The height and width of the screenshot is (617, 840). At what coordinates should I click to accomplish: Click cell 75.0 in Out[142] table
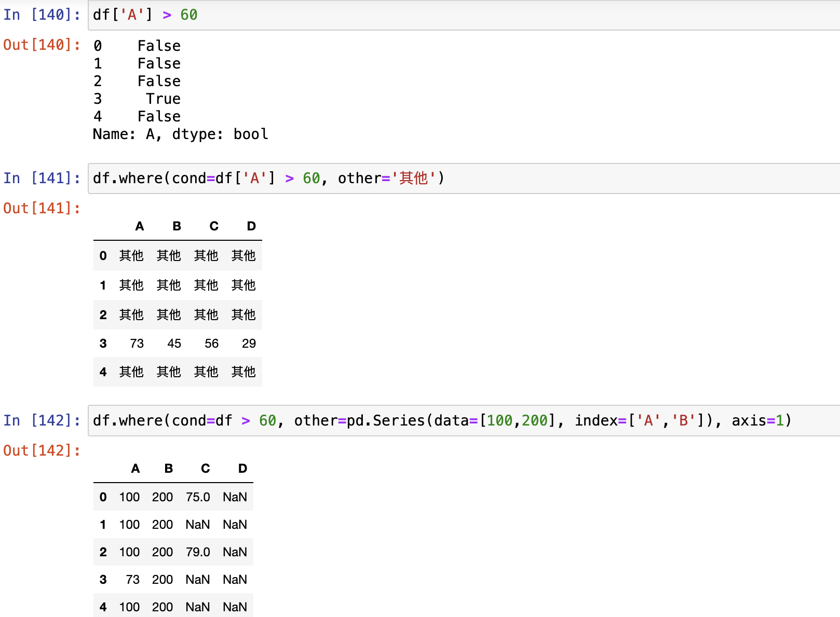tap(198, 497)
